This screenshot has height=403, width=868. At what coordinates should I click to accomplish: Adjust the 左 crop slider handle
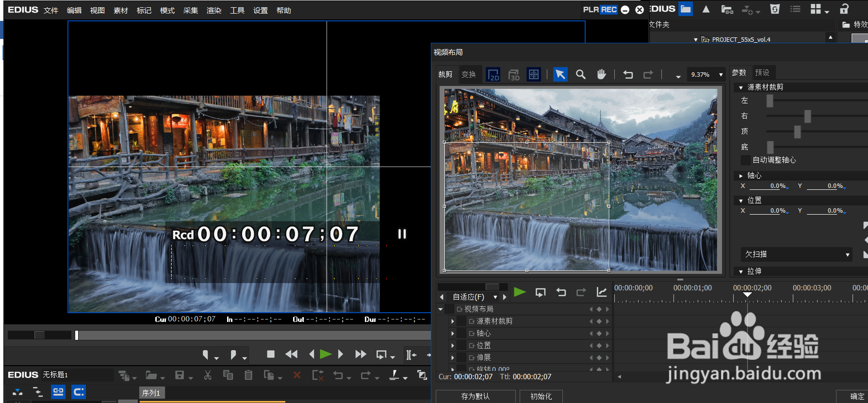click(x=770, y=101)
